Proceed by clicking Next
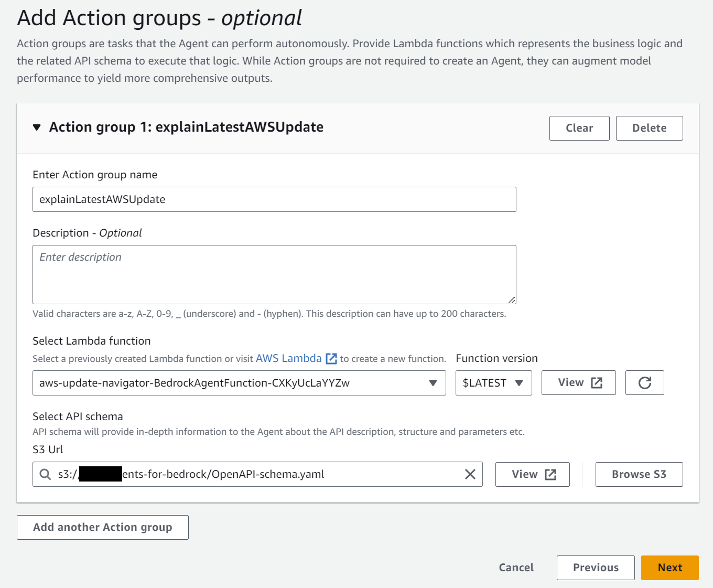The image size is (713, 588). pos(669,567)
